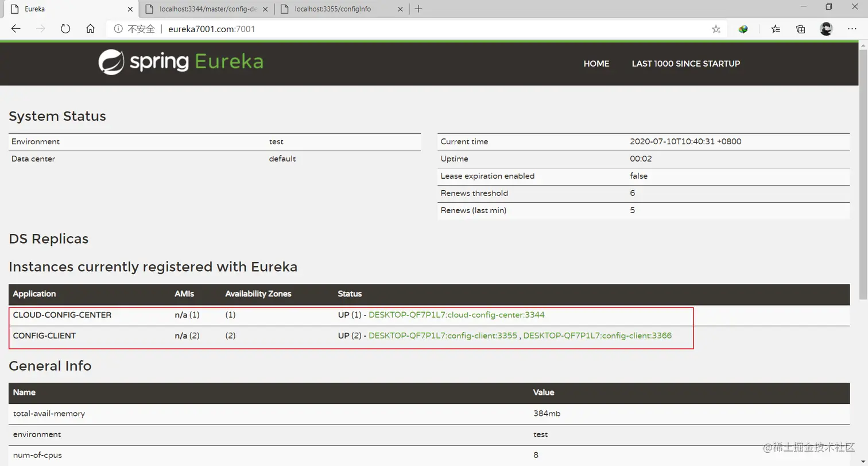This screenshot has height=466, width=868.
Task: Open the collections icon
Action: click(801, 29)
